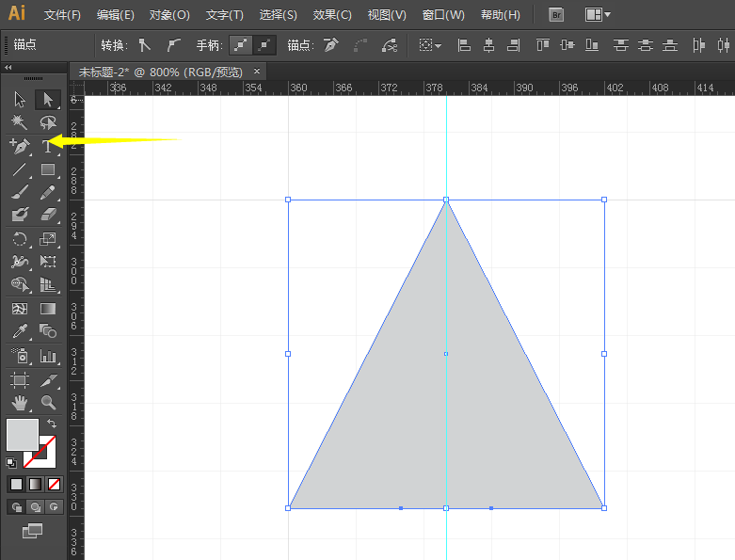Select the Mesh tool

(20, 309)
